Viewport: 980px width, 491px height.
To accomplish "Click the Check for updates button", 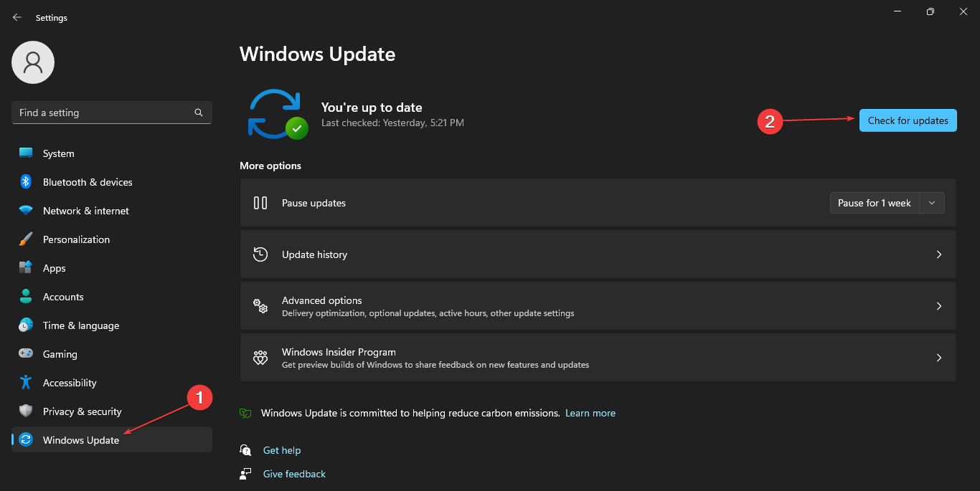I will click(x=908, y=120).
